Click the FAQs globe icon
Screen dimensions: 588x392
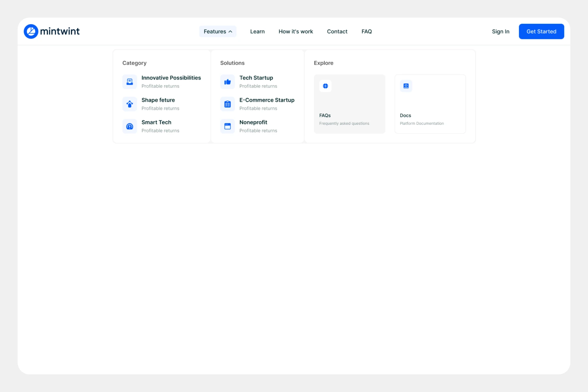[325, 86]
